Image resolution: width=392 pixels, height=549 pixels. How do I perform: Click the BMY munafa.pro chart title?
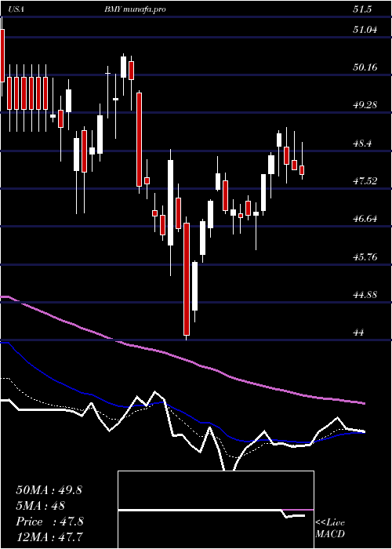coord(135,9)
